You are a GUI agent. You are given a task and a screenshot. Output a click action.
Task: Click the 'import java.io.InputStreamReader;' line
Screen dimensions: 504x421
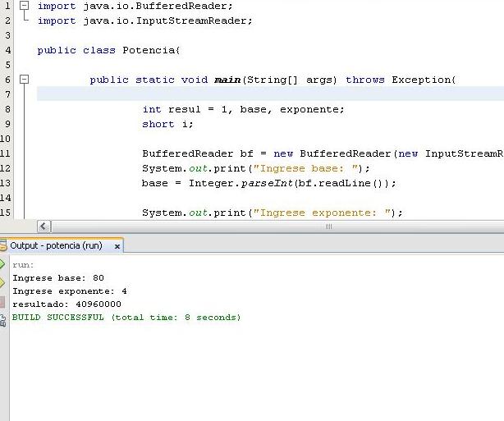145,21
